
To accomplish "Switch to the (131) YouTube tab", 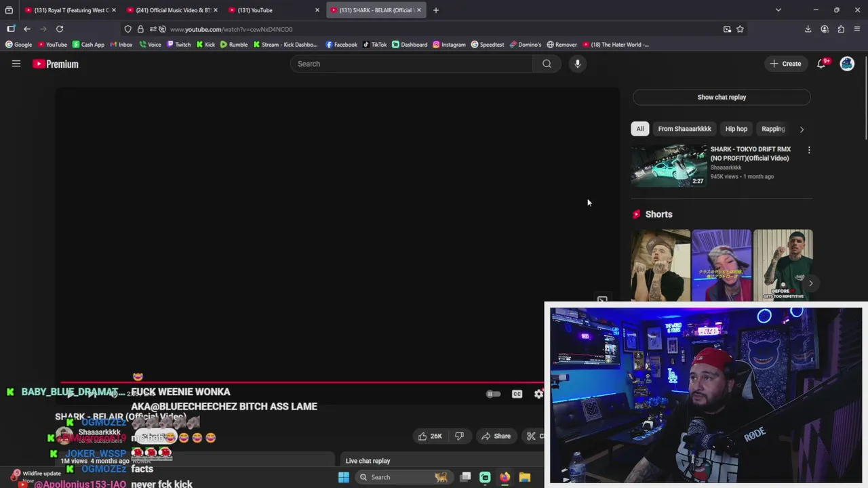I will coord(273,10).
